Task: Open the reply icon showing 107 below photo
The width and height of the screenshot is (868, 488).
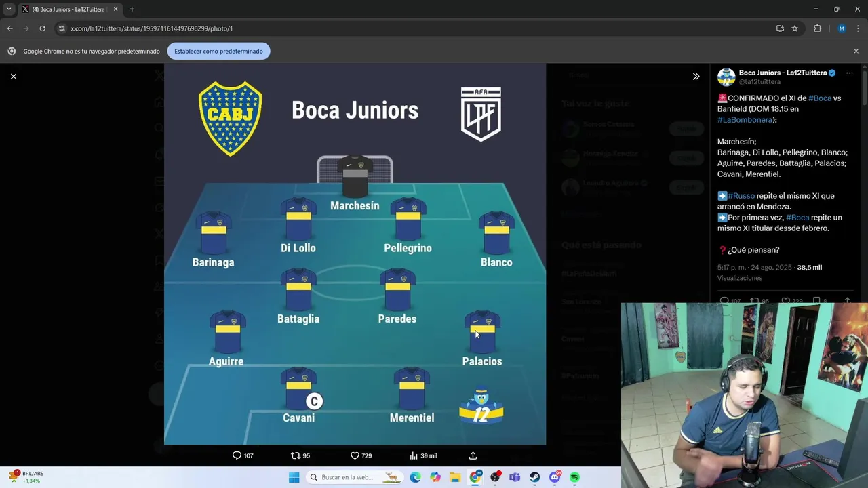Action: [x=243, y=455]
